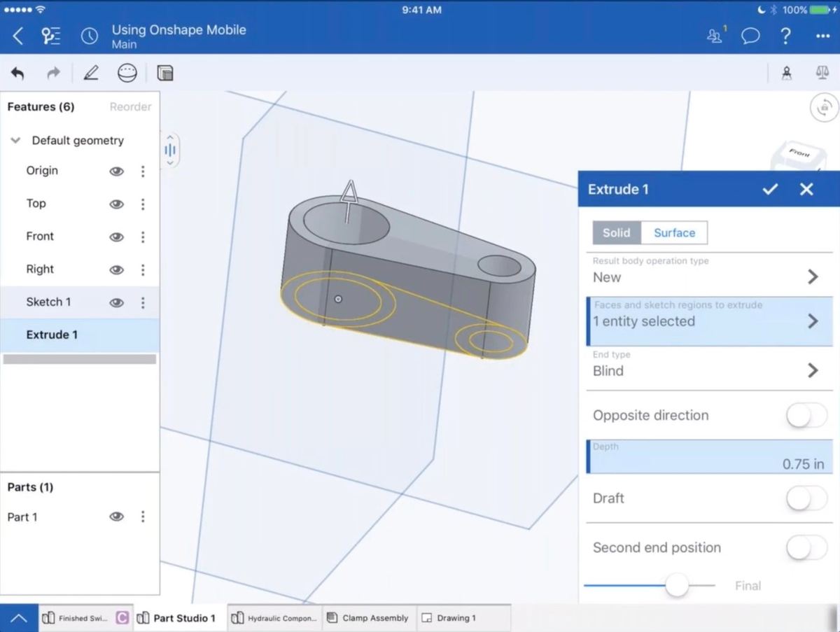840x632 pixels.
Task: Edit the Depth 0.75 in field
Action: click(710, 457)
